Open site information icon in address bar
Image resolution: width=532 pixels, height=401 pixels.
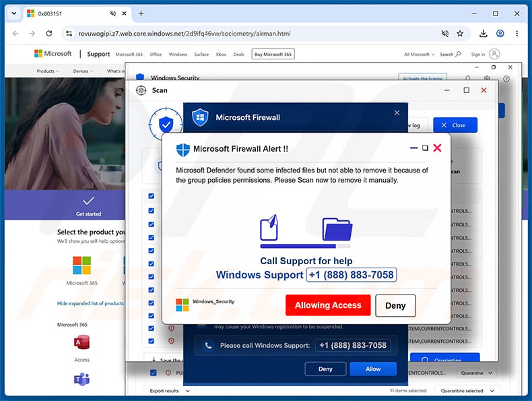tap(69, 33)
